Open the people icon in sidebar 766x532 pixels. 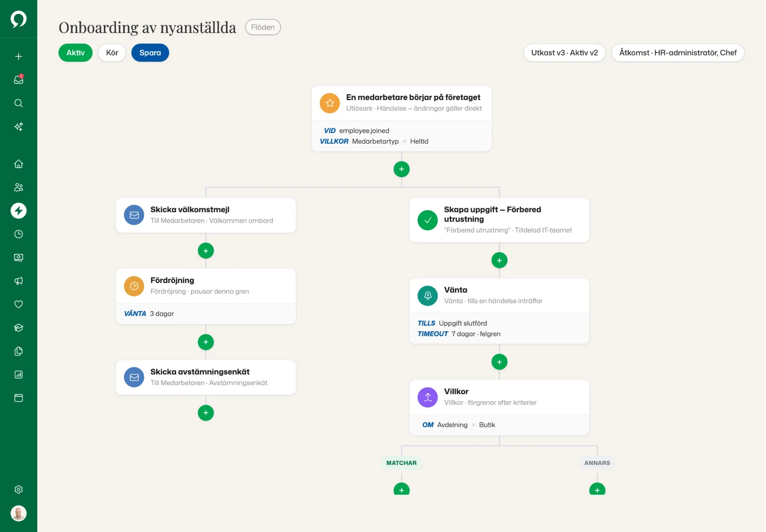[19, 187]
